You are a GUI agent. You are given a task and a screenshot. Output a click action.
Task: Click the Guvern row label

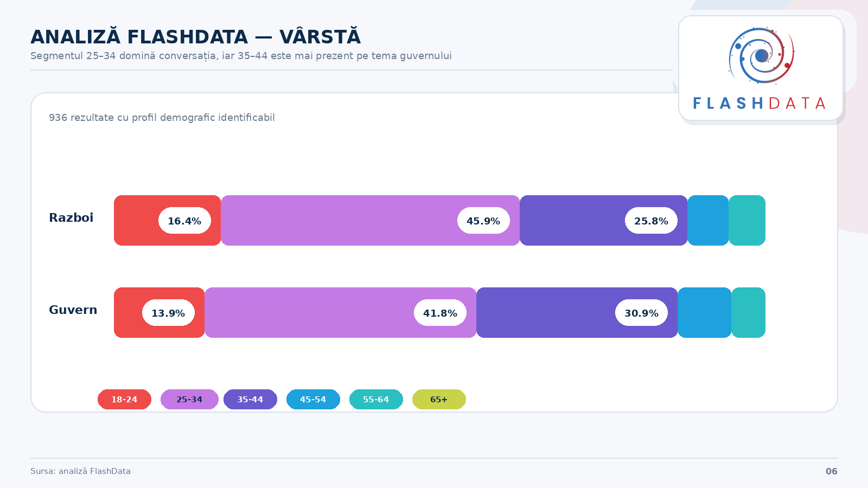73,310
